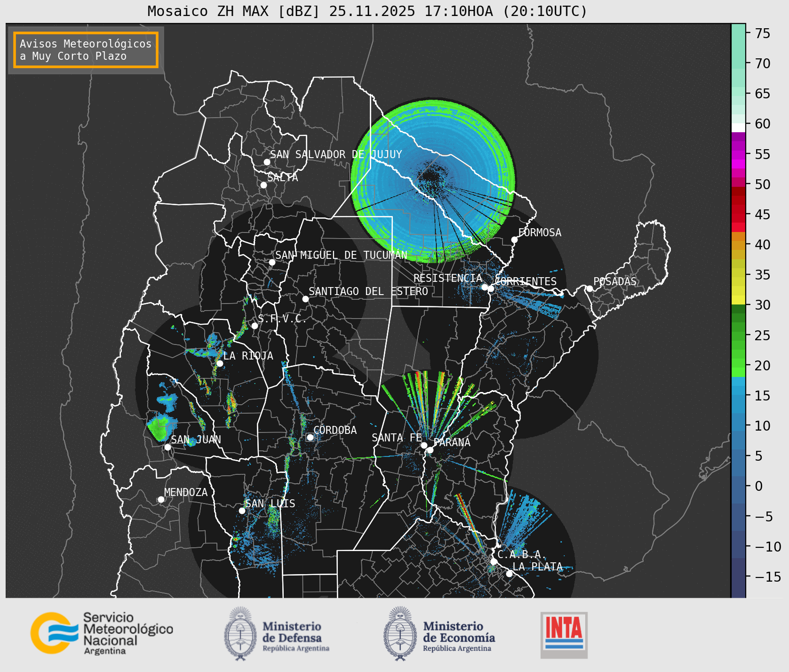789x672 pixels.
Task: Click the POSADAS map label
Action: 614,281
